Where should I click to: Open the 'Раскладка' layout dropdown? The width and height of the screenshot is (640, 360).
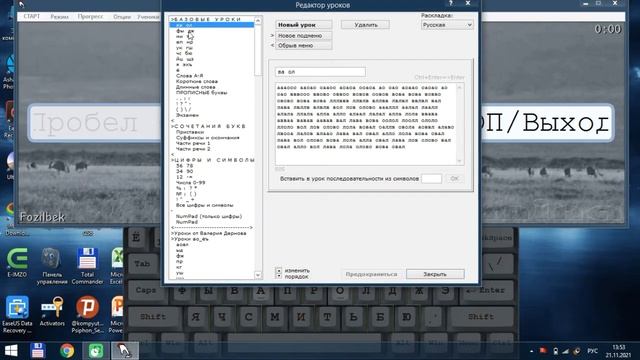click(x=447, y=25)
